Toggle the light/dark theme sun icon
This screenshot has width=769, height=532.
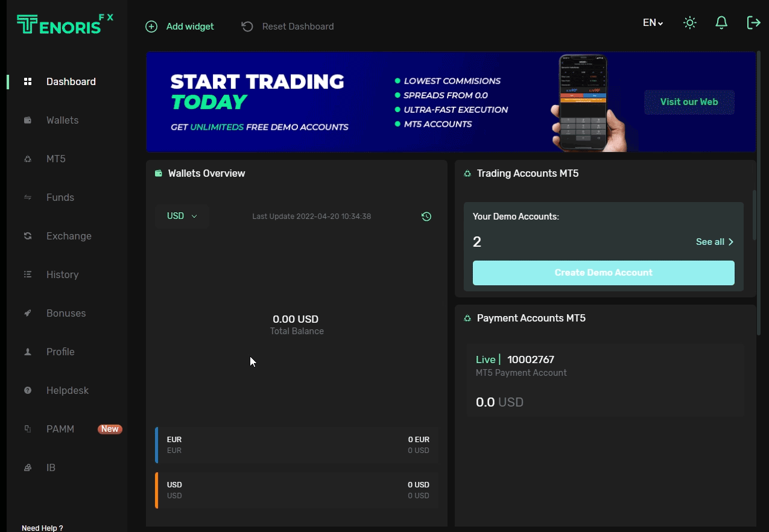click(690, 23)
